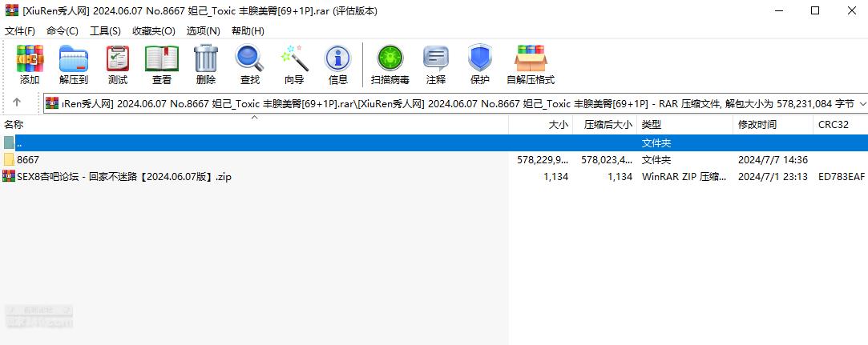Click the 自解压格式 (SFX) icon
The height and width of the screenshot is (345, 868).
(531, 58)
